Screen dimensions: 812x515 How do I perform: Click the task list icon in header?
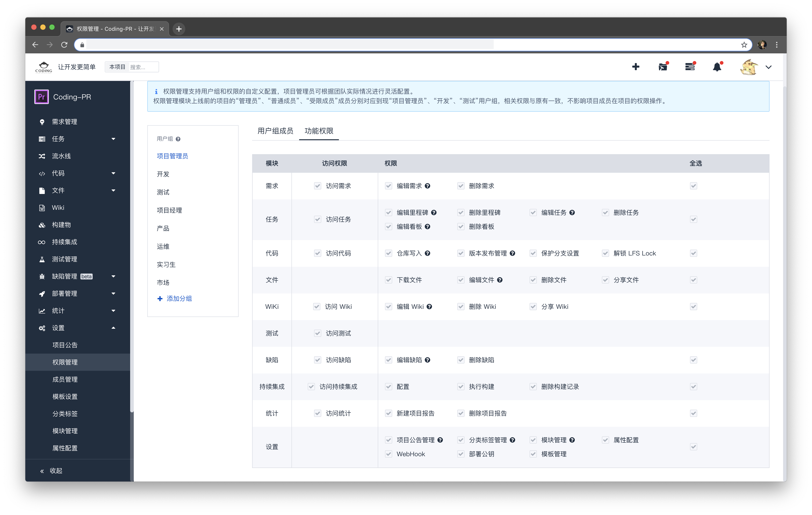pyautogui.click(x=690, y=67)
